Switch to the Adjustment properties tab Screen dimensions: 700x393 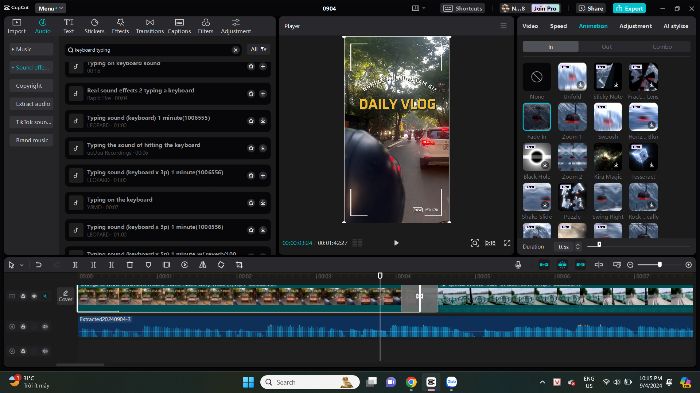635,26
